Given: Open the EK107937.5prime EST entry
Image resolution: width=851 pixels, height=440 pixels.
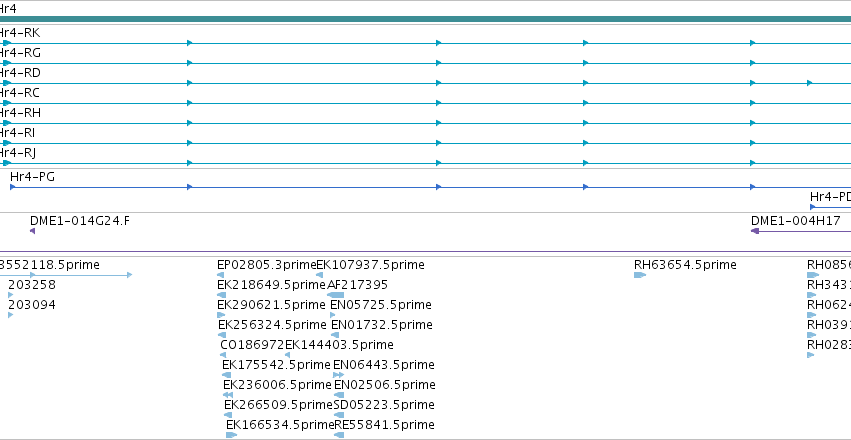Looking at the screenshot, I should 320,275.
